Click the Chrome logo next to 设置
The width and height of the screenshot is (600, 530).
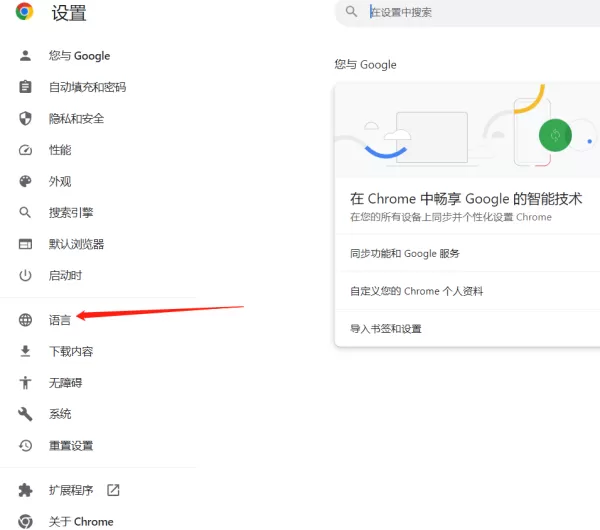(x=24, y=11)
